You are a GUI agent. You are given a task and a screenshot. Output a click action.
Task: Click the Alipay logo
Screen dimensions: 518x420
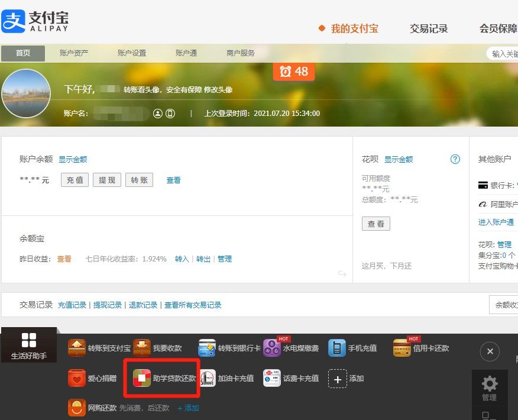coord(35,21)
